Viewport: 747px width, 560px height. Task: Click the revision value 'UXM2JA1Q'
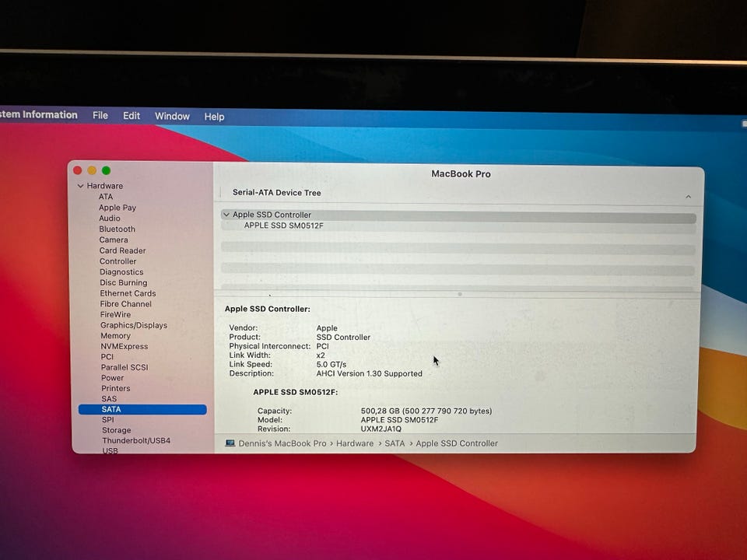pos(381,429)
